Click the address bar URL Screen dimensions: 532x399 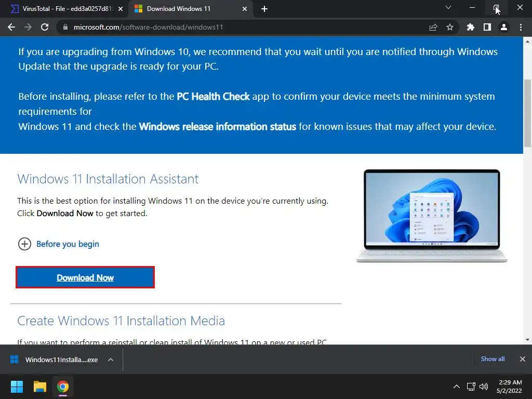click(x=148, y=27)
